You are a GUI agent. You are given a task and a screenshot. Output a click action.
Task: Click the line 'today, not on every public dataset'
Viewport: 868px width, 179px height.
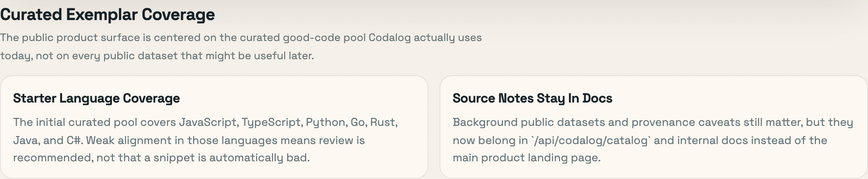click(x=157, y=56)
